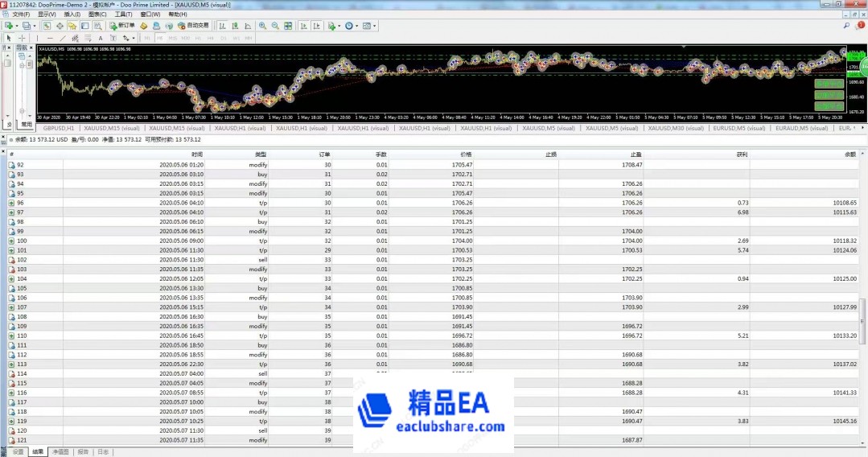Select the trendline drawing tool
This screenshot has width=868, height=457.
[x=62, y=38]
